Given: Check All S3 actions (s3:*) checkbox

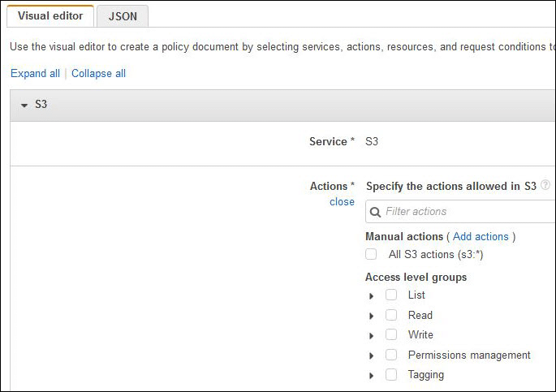Looking at the screenshot, I should pos(371,254).
